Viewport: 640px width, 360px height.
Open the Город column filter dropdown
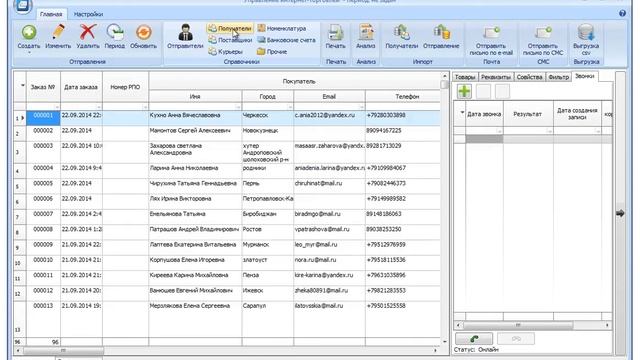[290, 107]
